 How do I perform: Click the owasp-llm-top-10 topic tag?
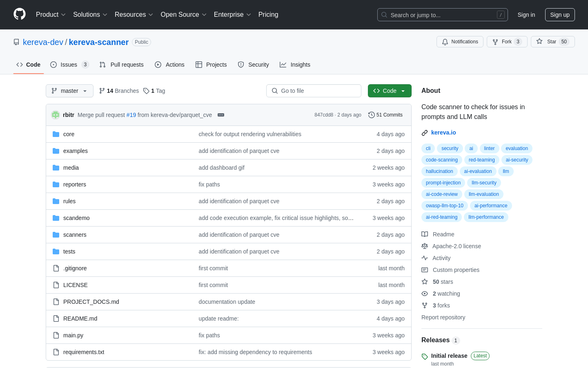pos(445,206)
